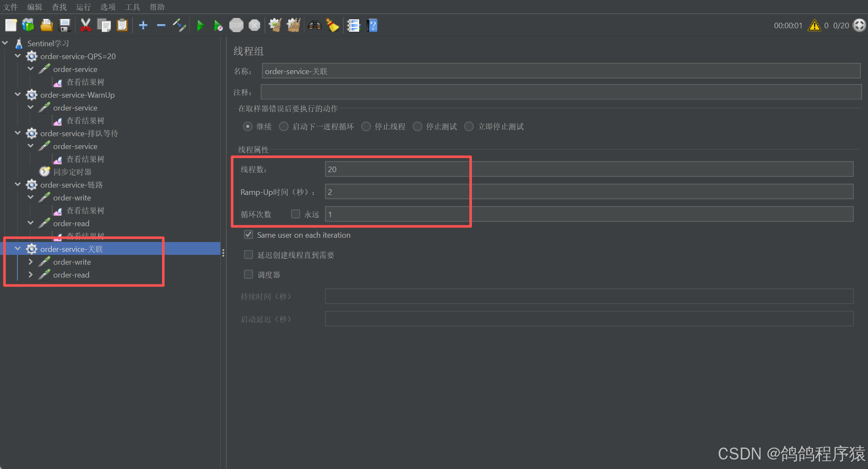Viewport: 868px width, 469px height.
Task: Open the 运行 menu
Action: click(83, 7)
